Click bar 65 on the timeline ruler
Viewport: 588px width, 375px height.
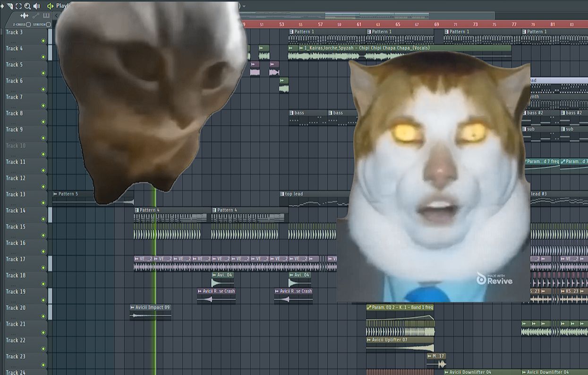398,24
